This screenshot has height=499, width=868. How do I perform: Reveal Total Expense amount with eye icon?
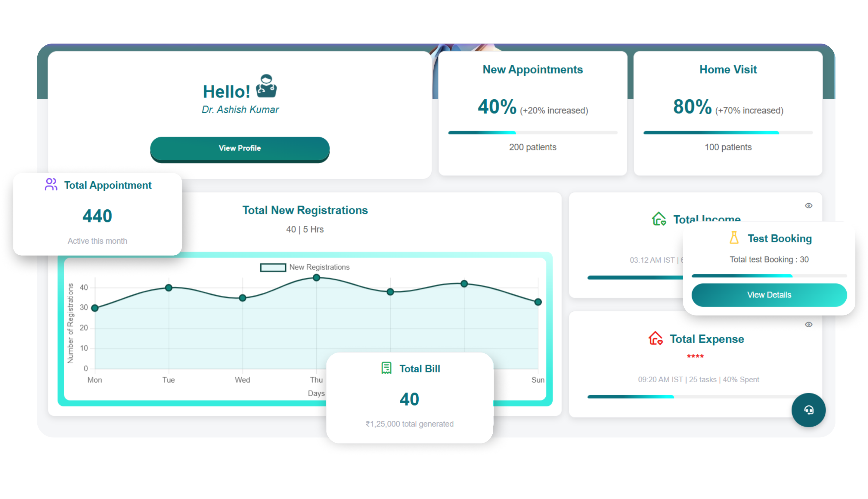click(x=808, y=325)
